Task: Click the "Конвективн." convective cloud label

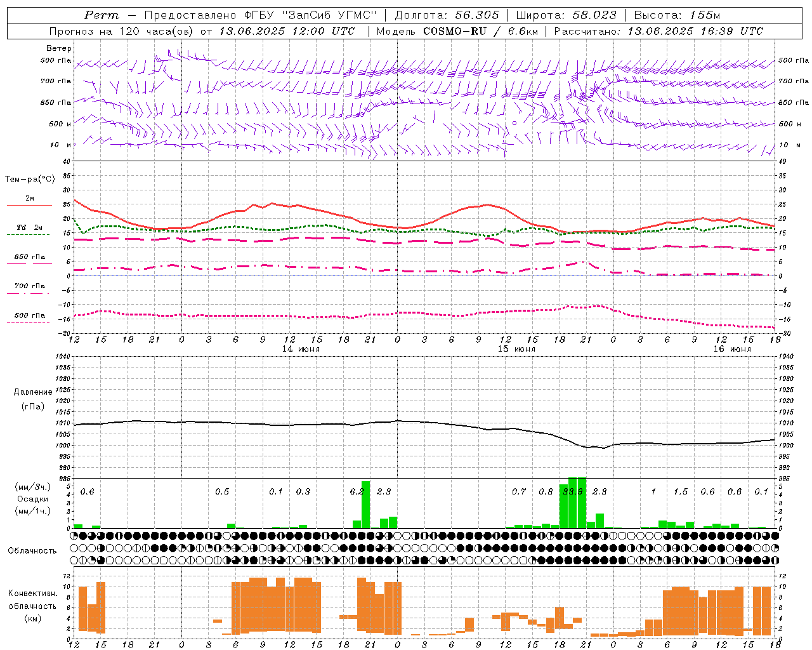Action: coord(32,594)
